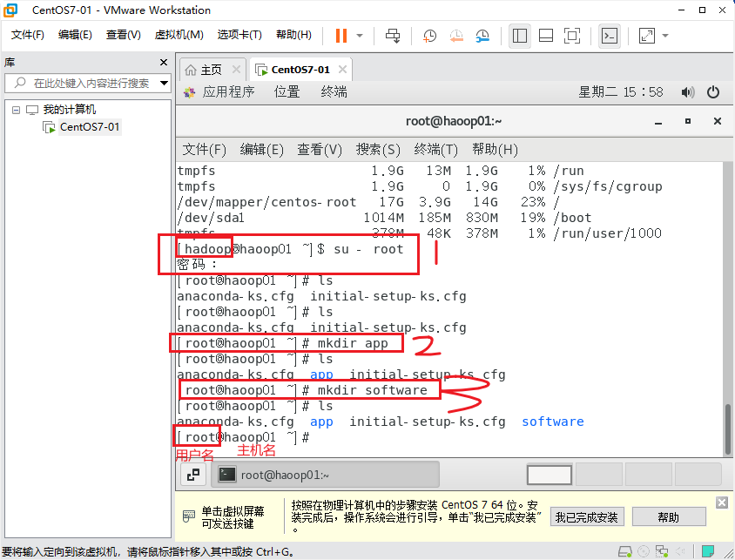Click the power icon in CentOS panel
The width and height of the screenshot is (735, 560).
tap(713, 91)
